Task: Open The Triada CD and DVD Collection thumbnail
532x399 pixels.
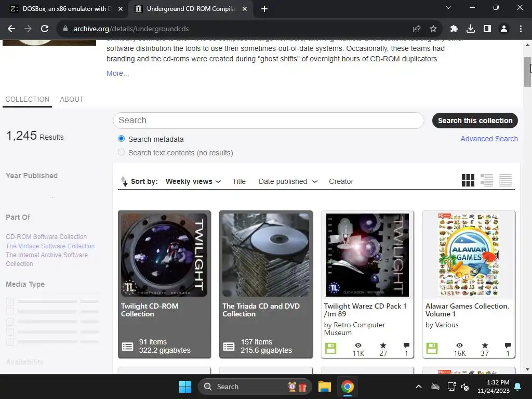Action: 265,255
